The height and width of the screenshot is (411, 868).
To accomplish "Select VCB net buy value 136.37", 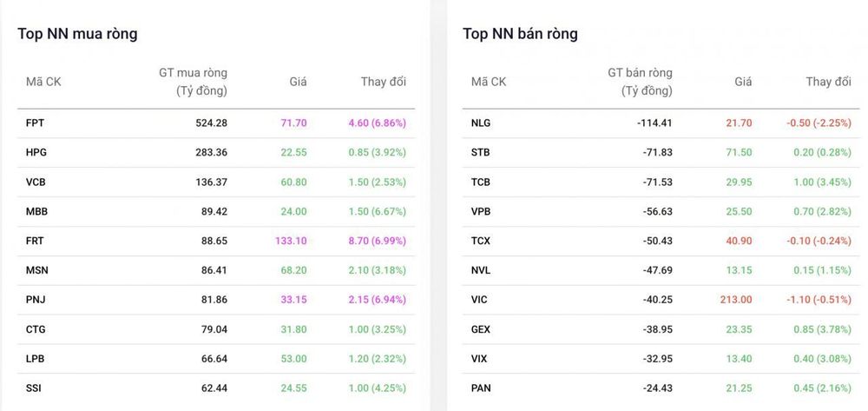I will pyautogui.click(x=212, y=182).
